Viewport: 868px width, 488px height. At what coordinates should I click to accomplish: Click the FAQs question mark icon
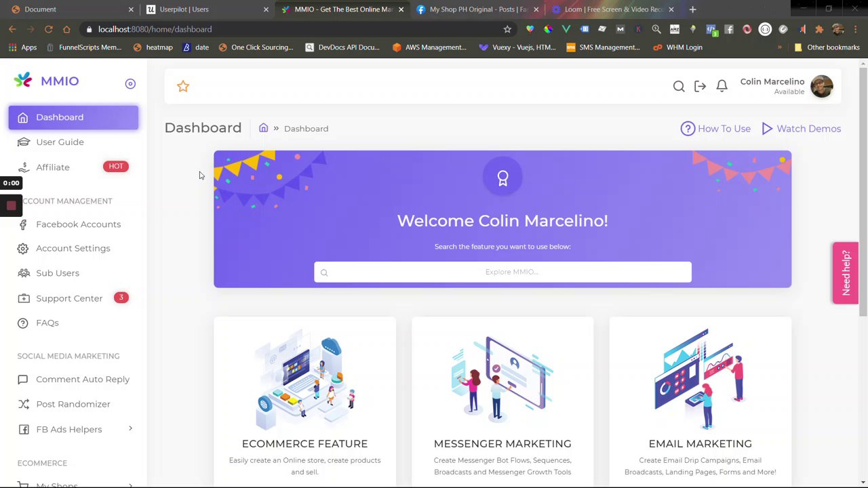(23, 323)
